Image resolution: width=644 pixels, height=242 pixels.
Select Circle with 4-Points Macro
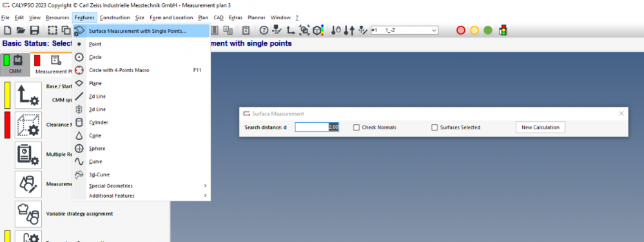141,70
